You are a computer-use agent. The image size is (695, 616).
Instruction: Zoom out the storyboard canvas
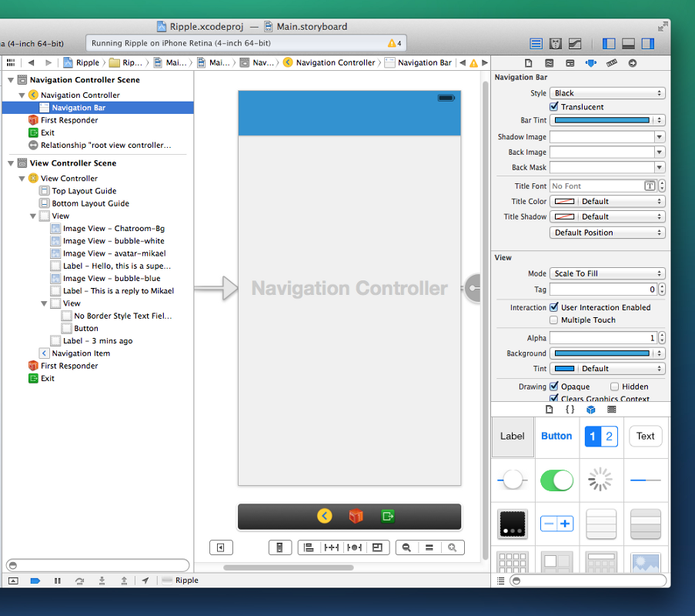pos(406,547)
